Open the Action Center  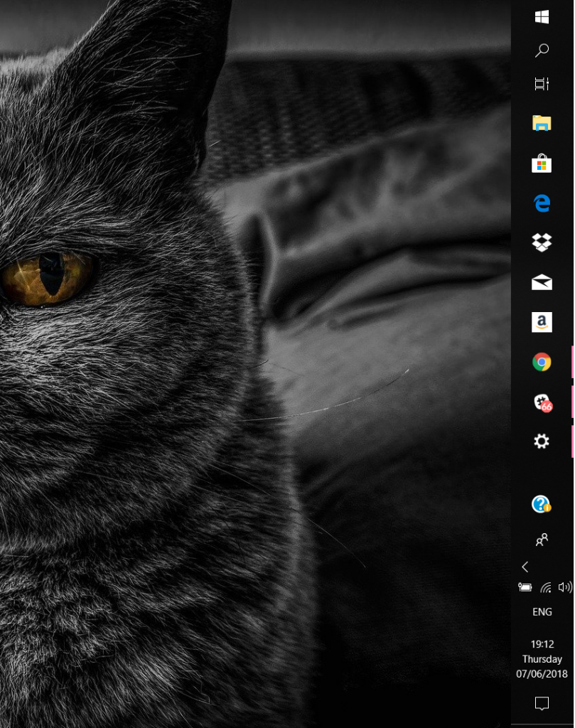coord(542,704)
